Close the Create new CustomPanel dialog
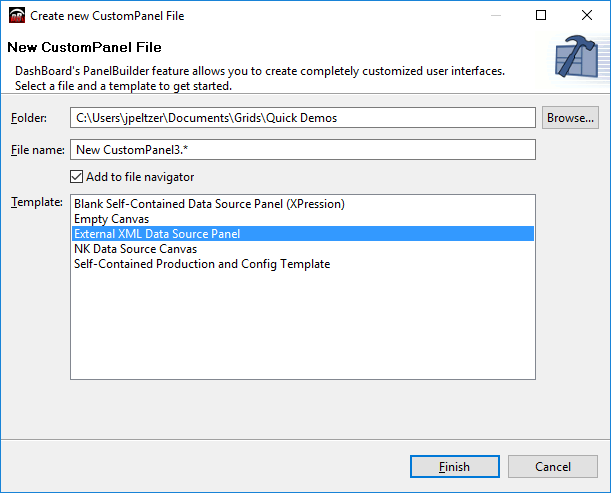Viewport: 611px width, 493px height. (x=587, y=16)
